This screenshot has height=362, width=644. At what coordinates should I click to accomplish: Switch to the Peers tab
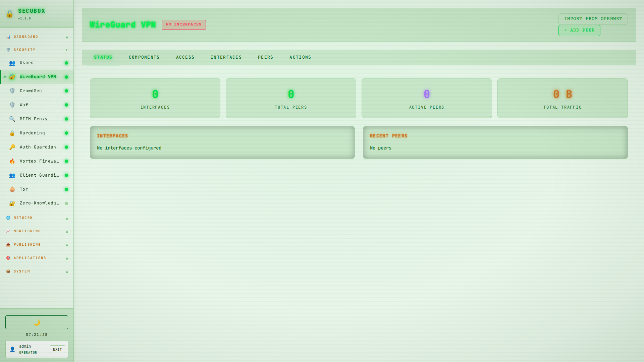(x=265, y=57)
